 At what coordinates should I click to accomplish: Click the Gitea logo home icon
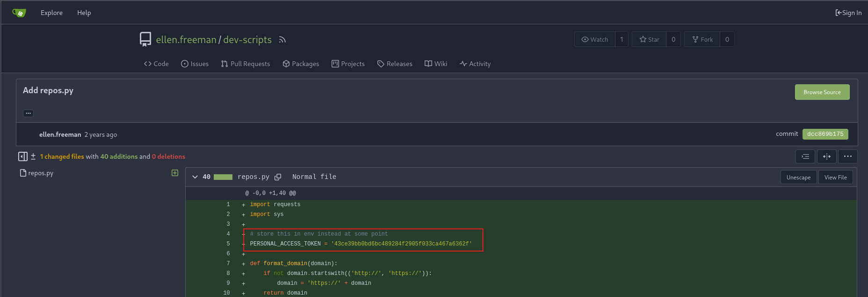click(x=19, y=13)
